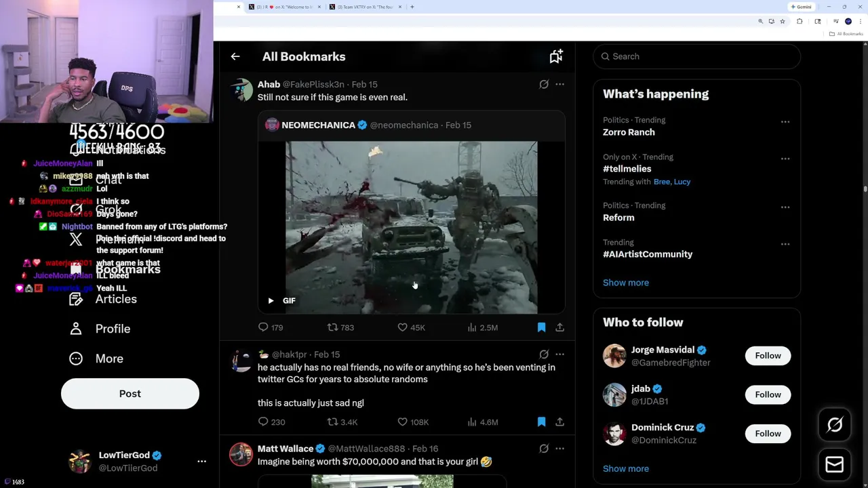Go back using the All Bookmarks arrow

pos(235,57)
